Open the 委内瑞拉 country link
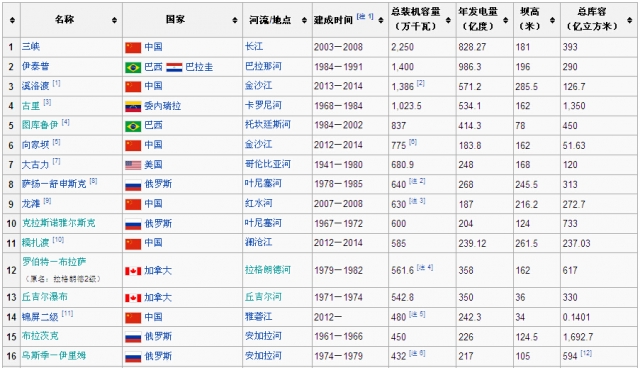The height and width of the screenshot is (368, 640). [x=162, y=106]
